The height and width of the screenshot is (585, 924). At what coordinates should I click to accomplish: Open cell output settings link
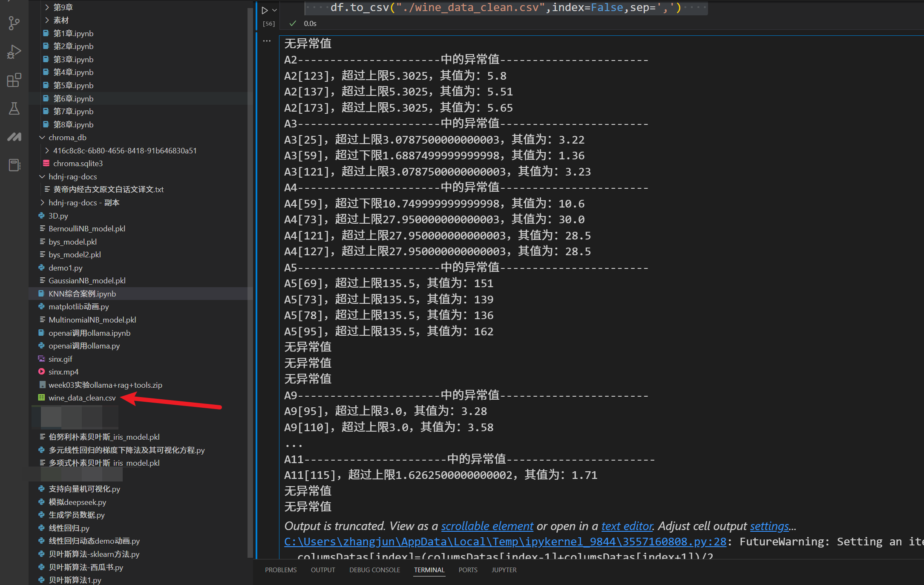point(769,526)
